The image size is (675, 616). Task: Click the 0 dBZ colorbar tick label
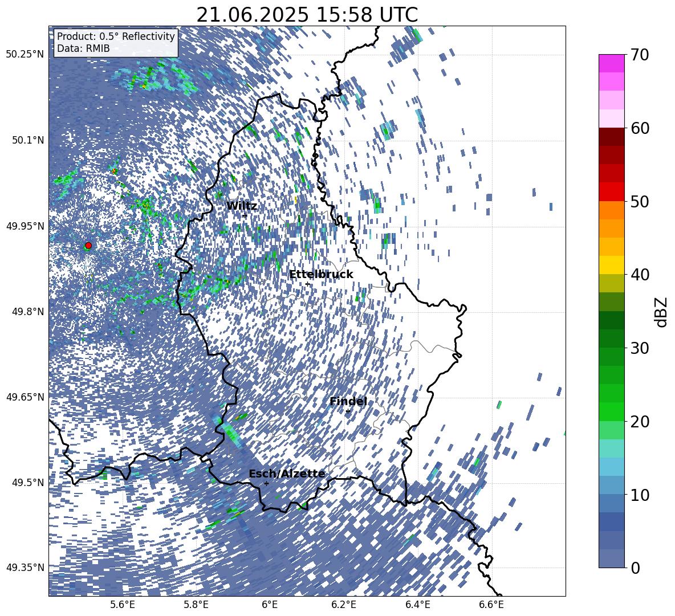click(636, 568)
